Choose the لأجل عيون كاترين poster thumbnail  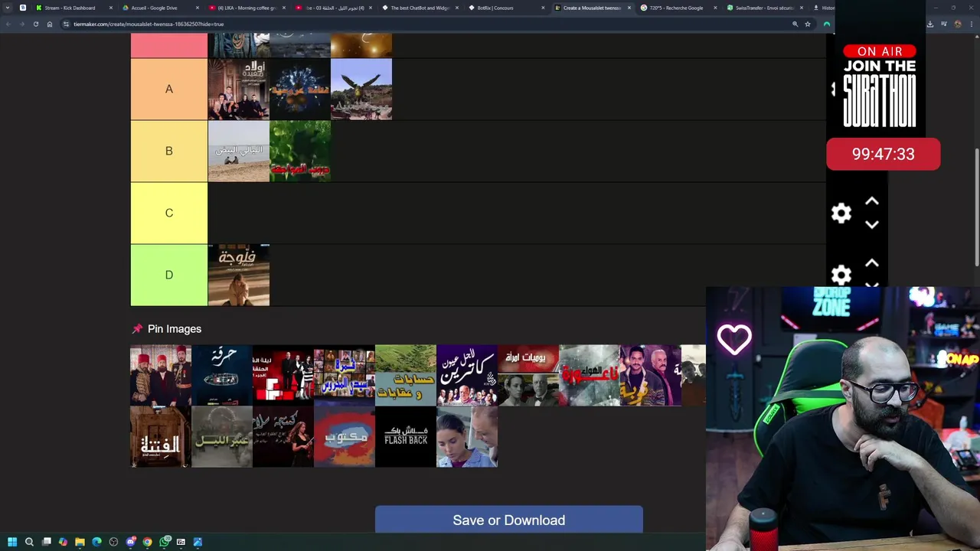[x=467, y=375]
